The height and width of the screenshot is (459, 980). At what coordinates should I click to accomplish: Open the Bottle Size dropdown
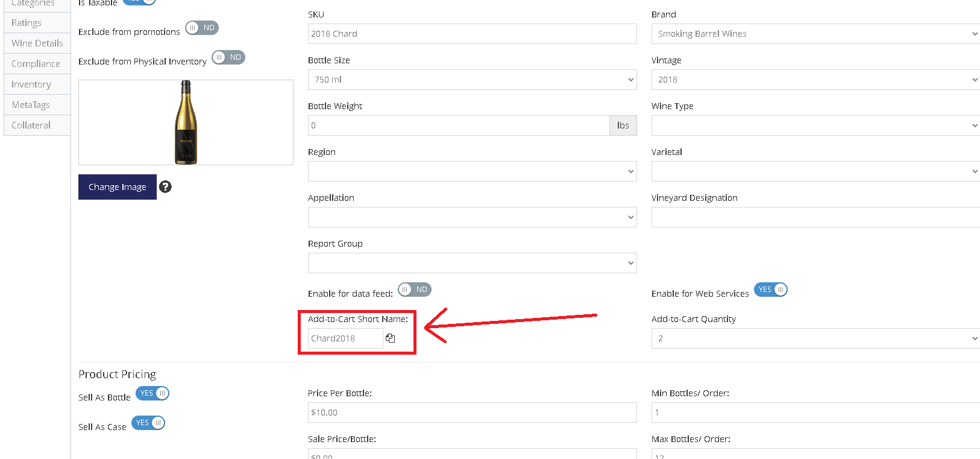coord(473,80)
